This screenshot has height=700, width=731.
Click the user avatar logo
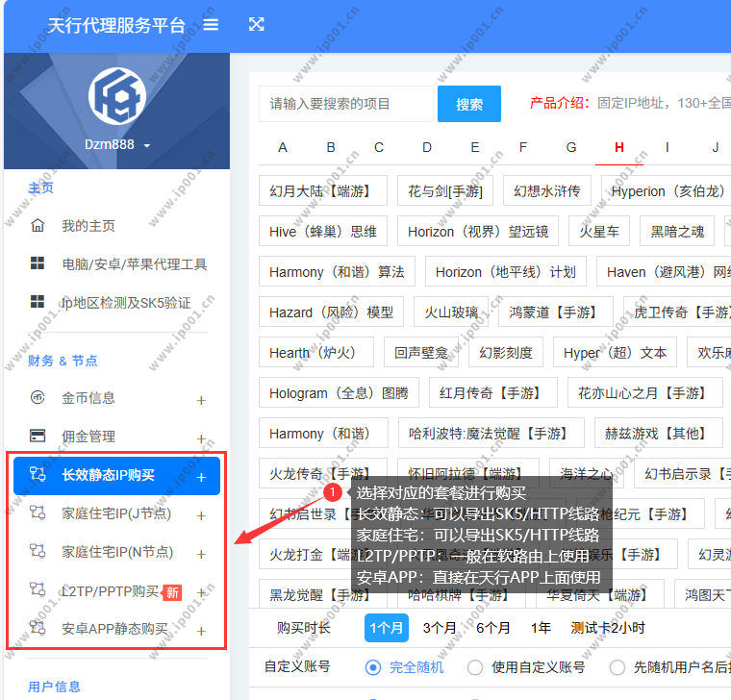[x=116, y=94]
